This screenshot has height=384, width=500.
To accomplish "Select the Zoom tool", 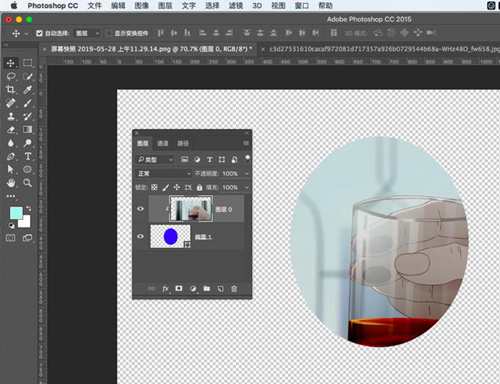I will pyautogui.click(x=28, y=183).
